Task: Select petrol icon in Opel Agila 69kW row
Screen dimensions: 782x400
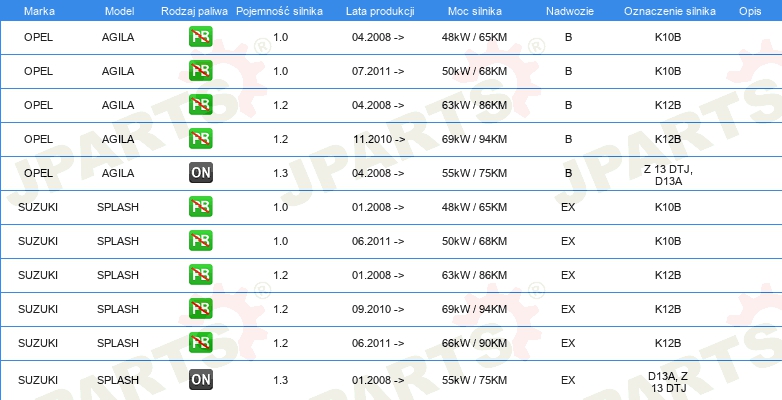Action: tap(200, 139)
